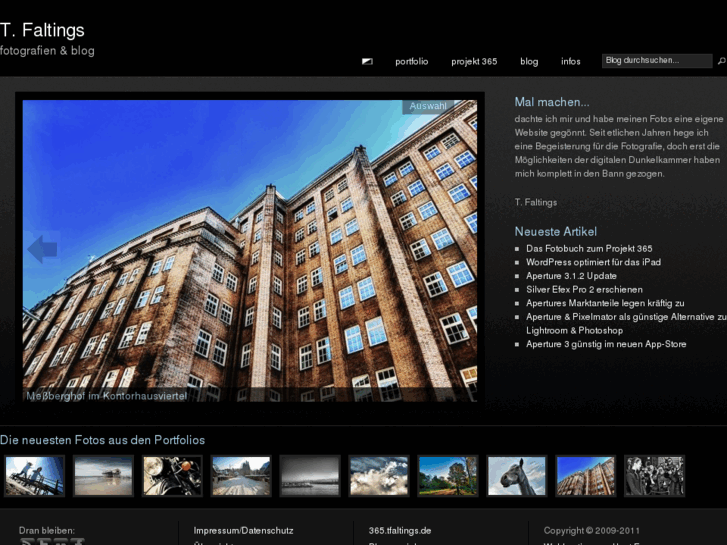Viewport: 727px width, 545px height.
Task: Open the infos menu item
Action: (x=570, y=61)
